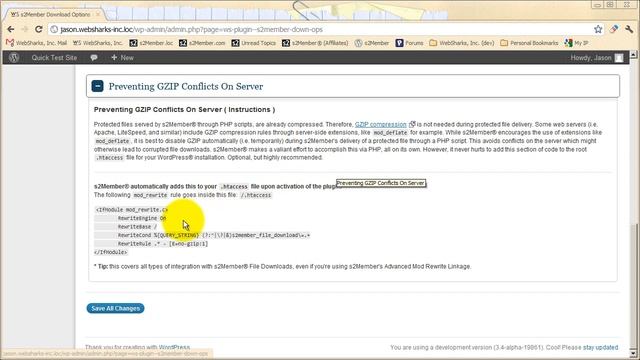Click the scrollbar up arrow
This screenshot has height=360, width=640.
tap(633, 54)
